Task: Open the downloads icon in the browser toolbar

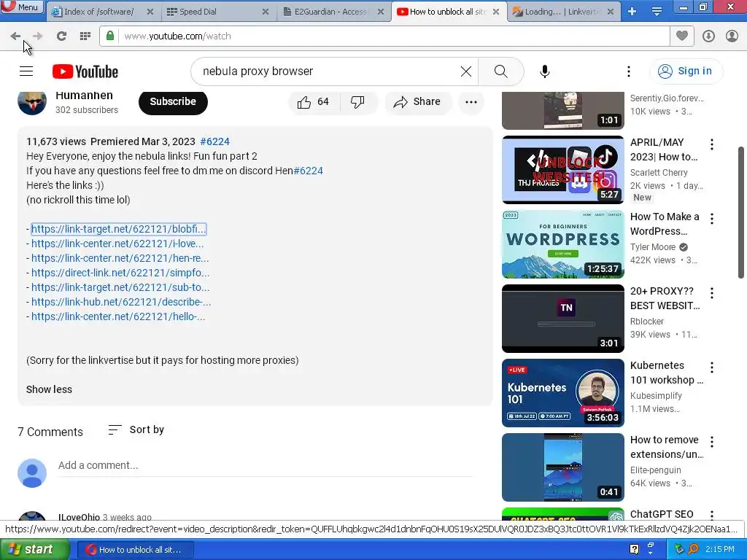Action: coord(708,36)
